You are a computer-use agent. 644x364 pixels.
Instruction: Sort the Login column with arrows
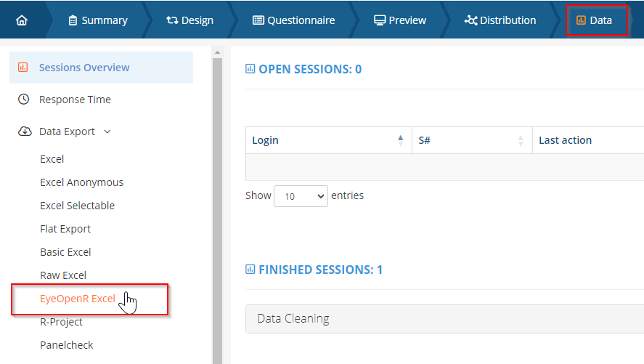(401, 140)
